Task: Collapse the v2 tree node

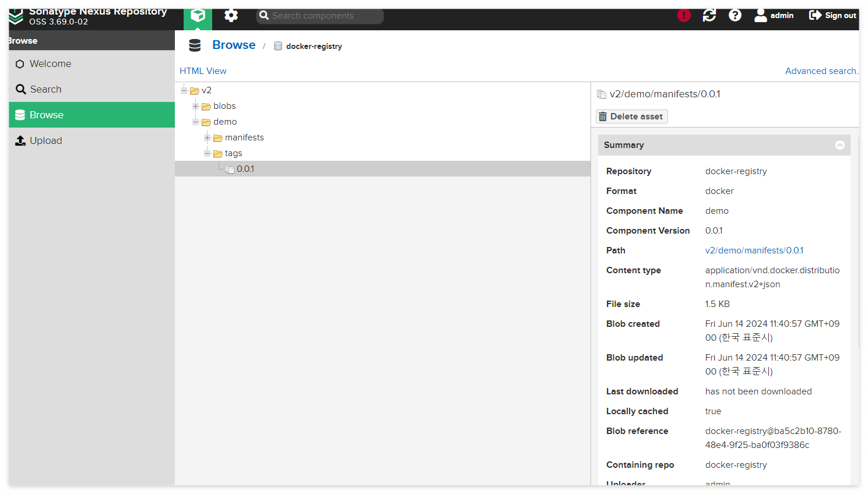Action: click(x=184, y=90)
